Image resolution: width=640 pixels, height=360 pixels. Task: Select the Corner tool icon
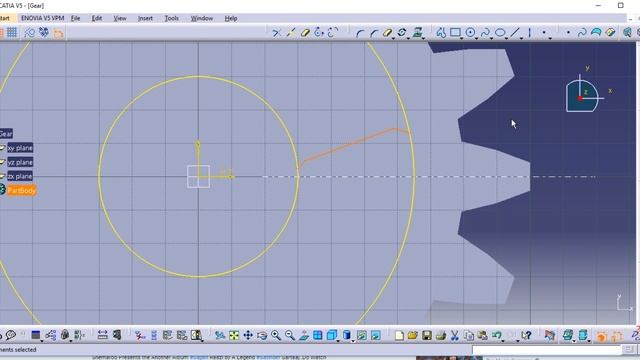360,33
